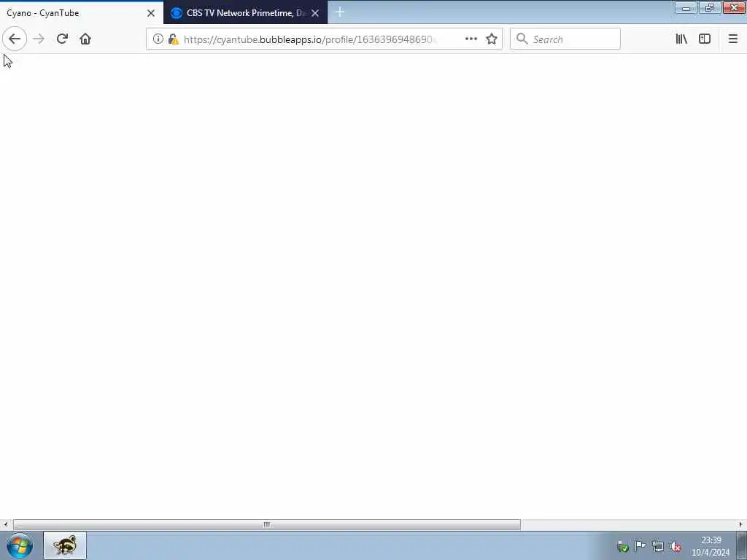The image size is (747, 560).
Task: Open the Windows Start menu
Action: coord(20,545)
